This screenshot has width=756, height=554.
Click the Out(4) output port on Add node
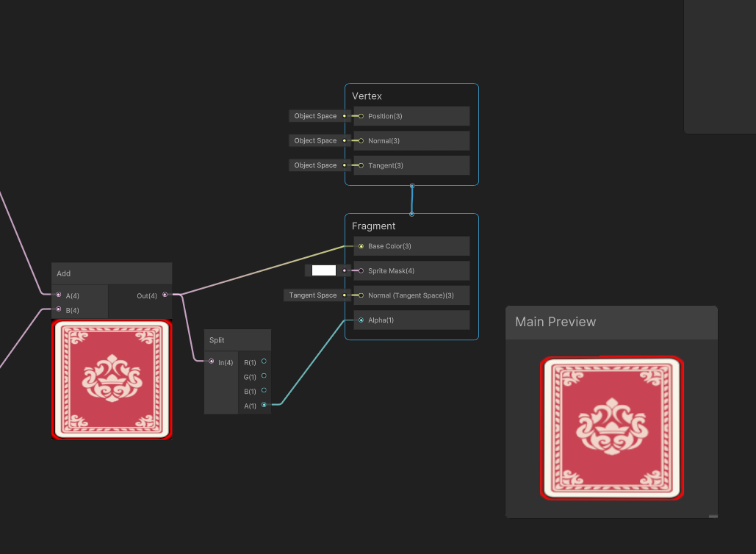pos(165,295)
